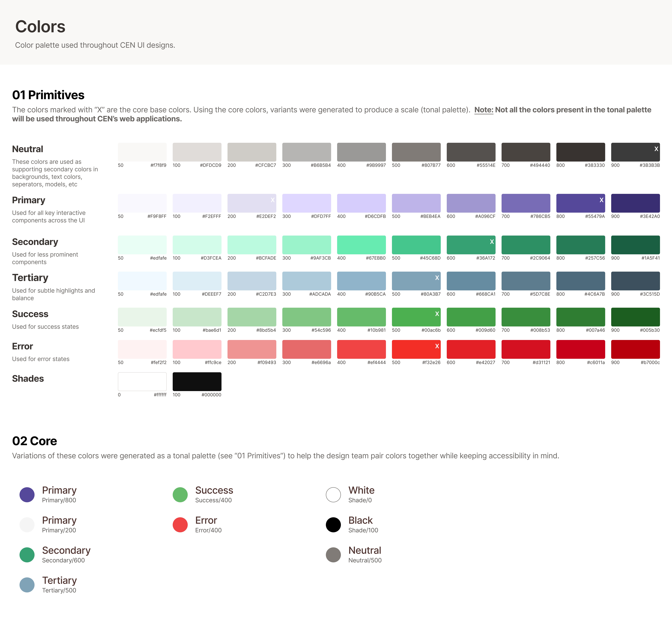
Task: Click the gray Neutral/500 core circle
Action: click(333, 555)
